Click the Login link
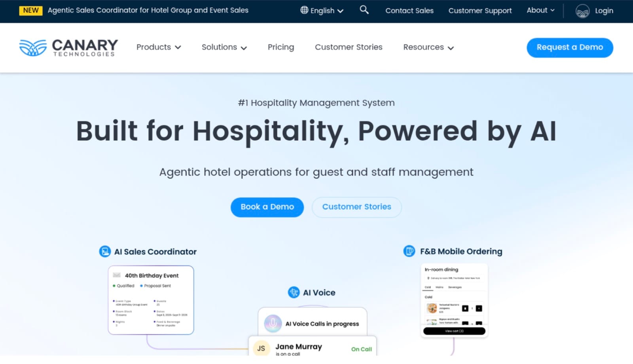Image resolution: width=633 pixels, height=364 pixels. pos(604,11)
